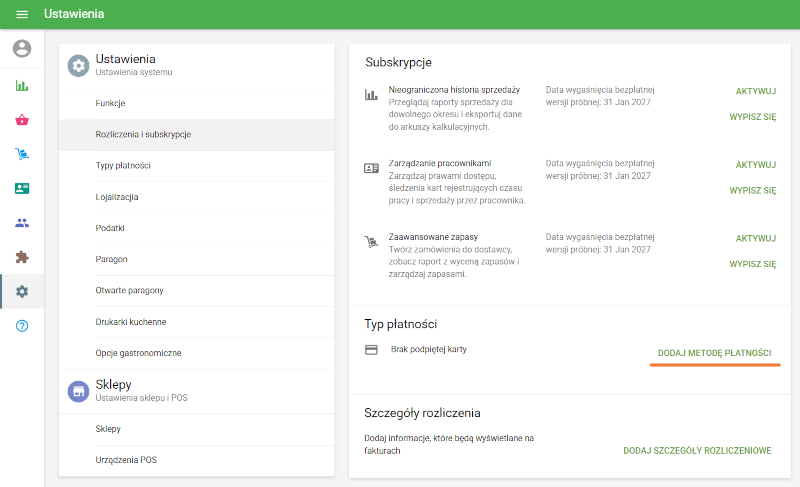Image resolution: width=800 pixels, height=487 pixels.
Task: Open the hamburger navigation menu
Action: [22, 14]
